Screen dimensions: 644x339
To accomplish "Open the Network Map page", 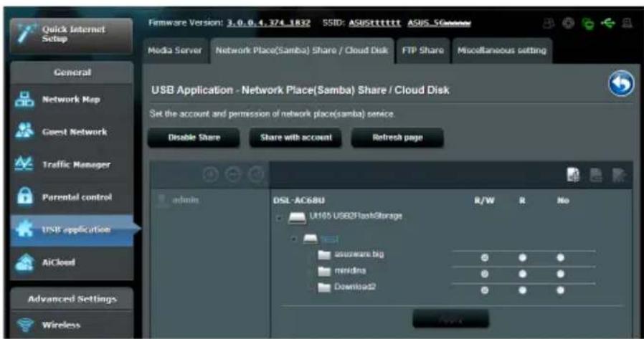I will (x=71, y=100).
